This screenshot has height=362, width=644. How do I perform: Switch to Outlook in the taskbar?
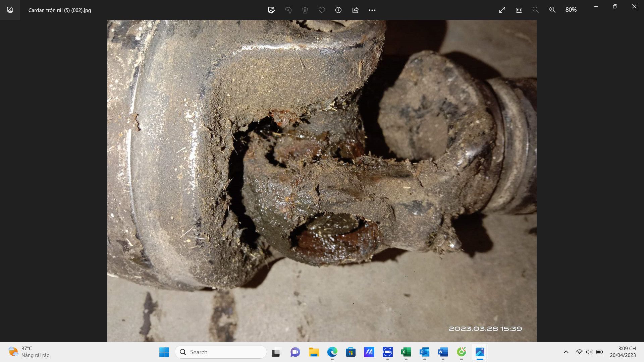tap(424, 352)
